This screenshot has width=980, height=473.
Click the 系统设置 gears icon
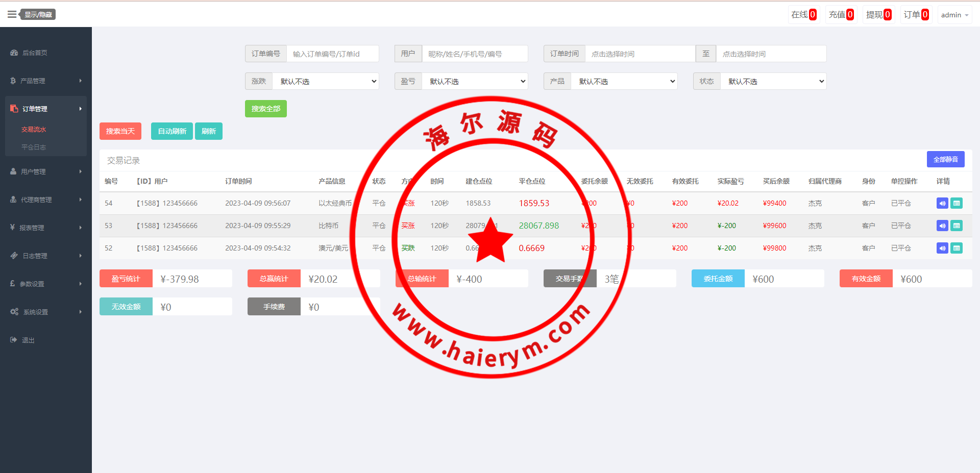(14, 312)
